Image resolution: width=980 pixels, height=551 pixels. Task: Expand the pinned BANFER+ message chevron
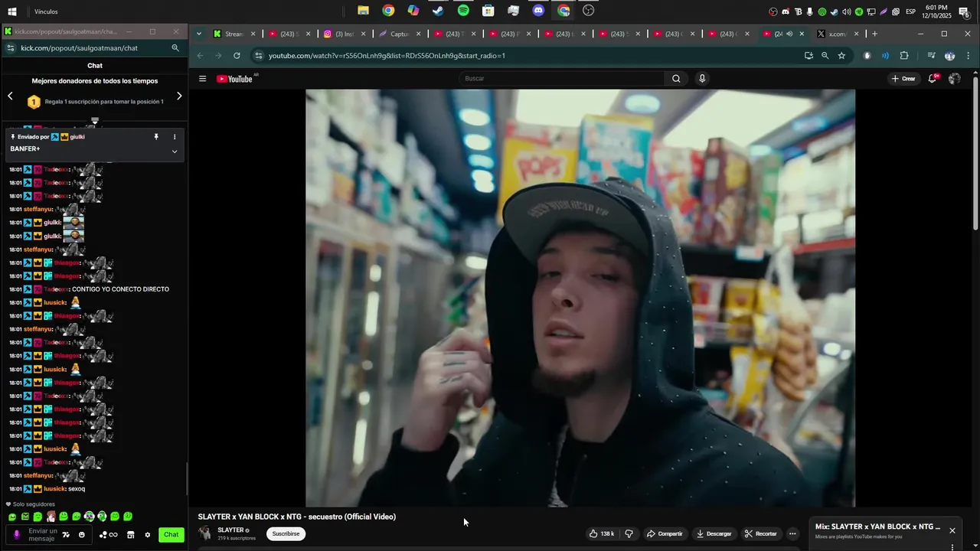(x=174, y=151)
